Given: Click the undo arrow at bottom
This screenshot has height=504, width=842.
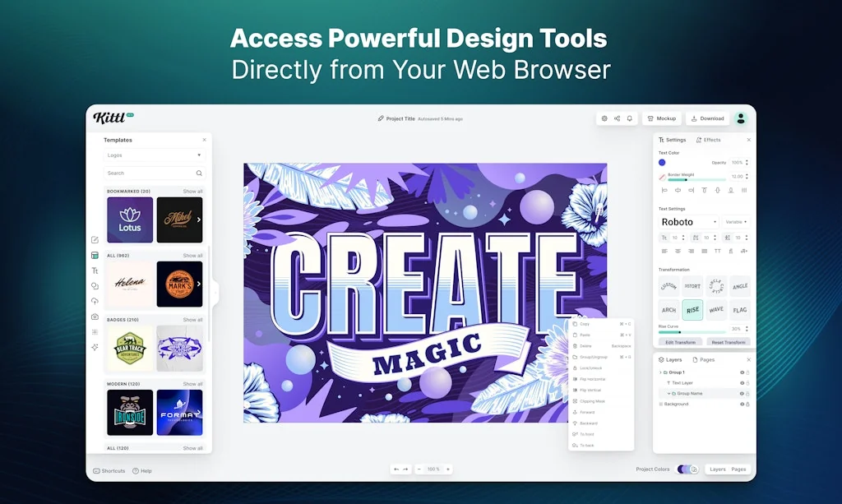Looking at the screenshot, I should [396, 469].
